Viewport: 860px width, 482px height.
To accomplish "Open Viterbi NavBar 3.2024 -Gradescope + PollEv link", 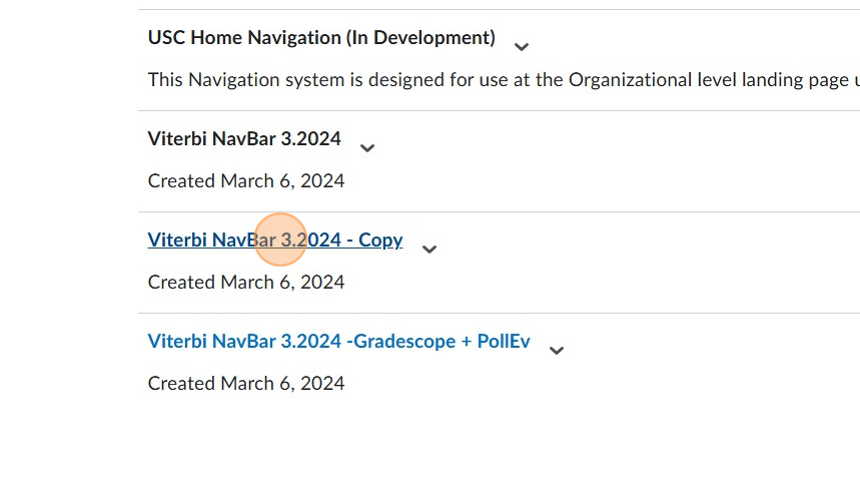I will click(338, 341).
